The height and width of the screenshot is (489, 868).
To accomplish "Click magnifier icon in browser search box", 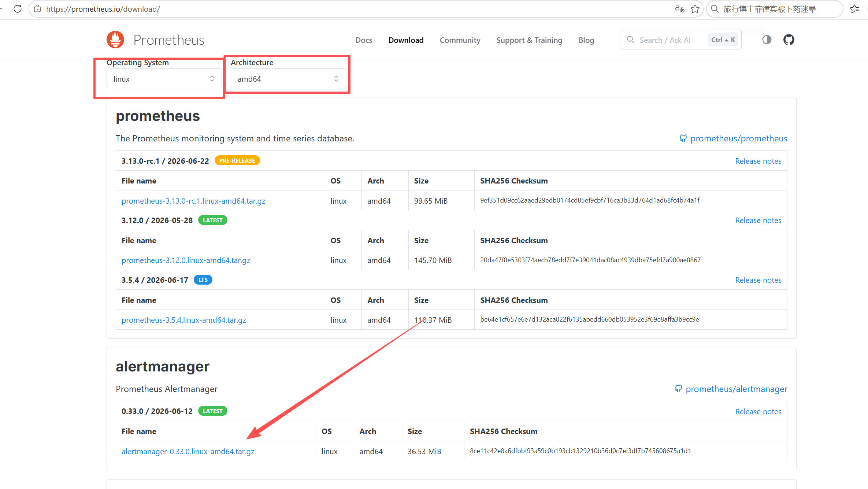I will pyautogui.click(x=715, y=9).
